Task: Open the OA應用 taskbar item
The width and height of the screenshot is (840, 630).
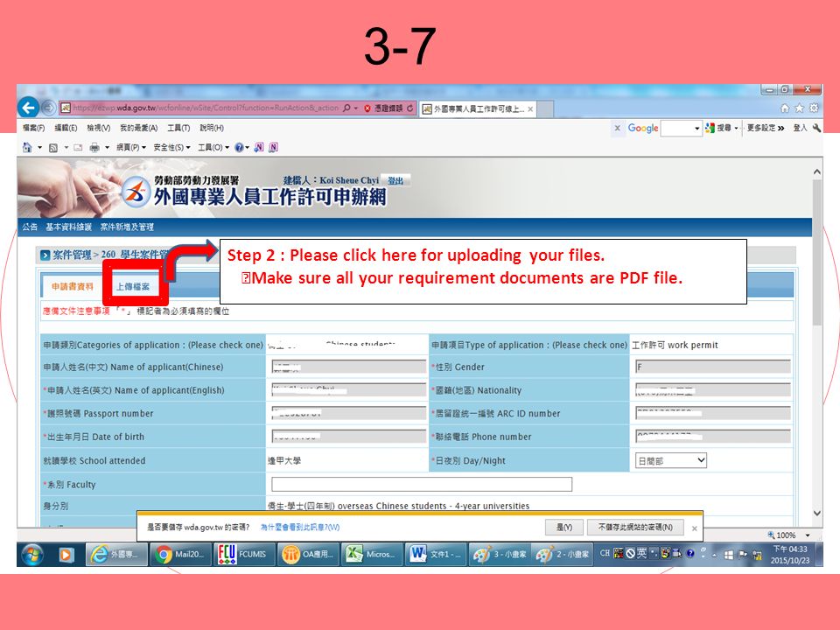Action: pos(307,555)
